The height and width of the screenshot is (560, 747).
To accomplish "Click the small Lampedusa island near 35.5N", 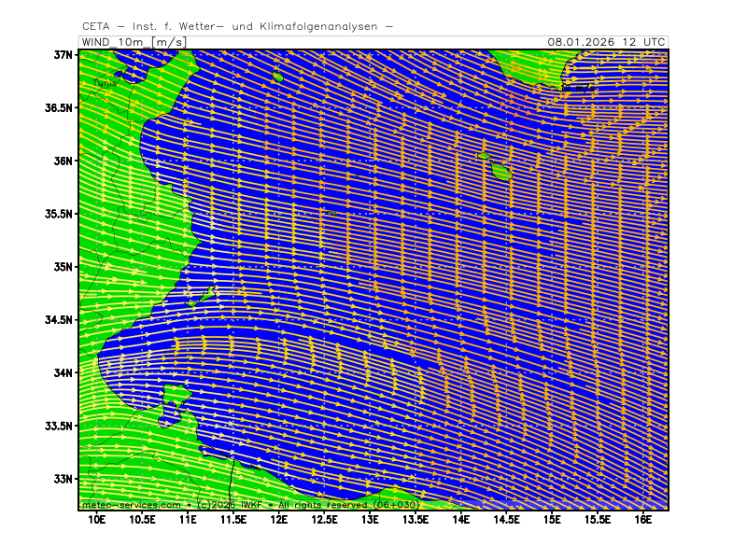I will pos(331,213).
